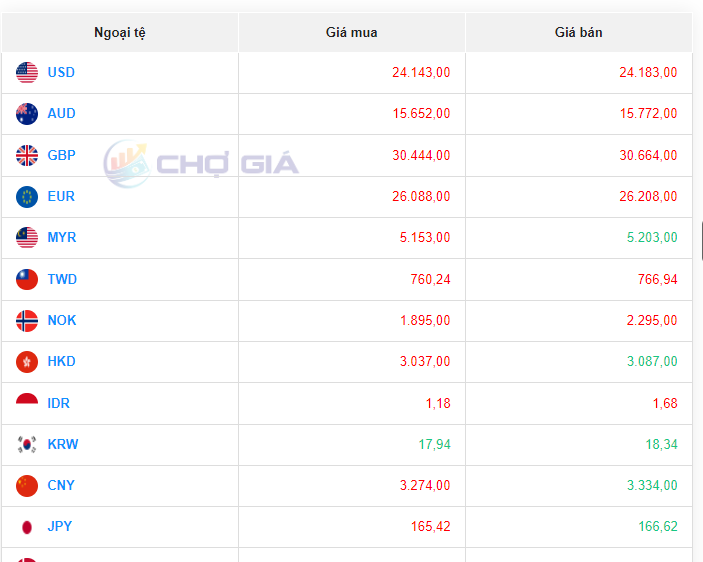This screenshot has width=703, height=562.
Task: Click USD buy price 24.143,00
Action: tap(421, 72)
